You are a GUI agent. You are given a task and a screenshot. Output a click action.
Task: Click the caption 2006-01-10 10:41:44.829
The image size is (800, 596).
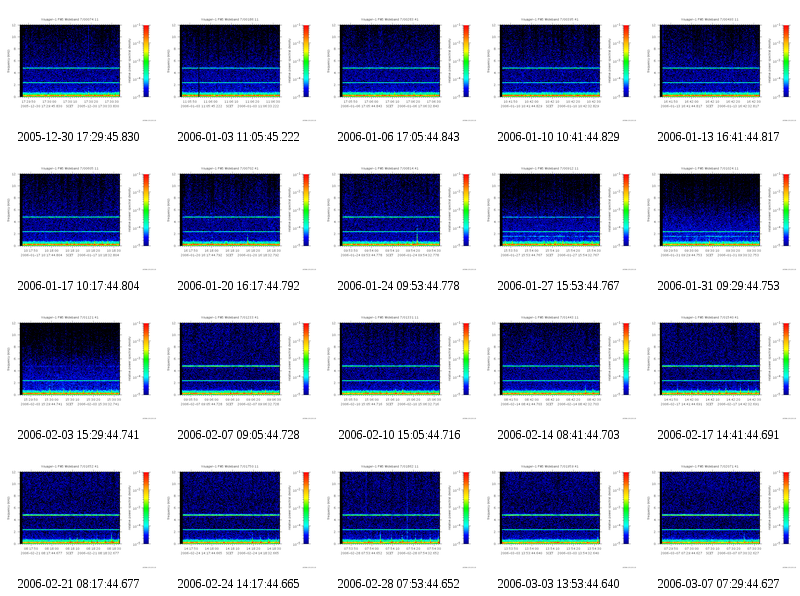[x=558, y=137]
